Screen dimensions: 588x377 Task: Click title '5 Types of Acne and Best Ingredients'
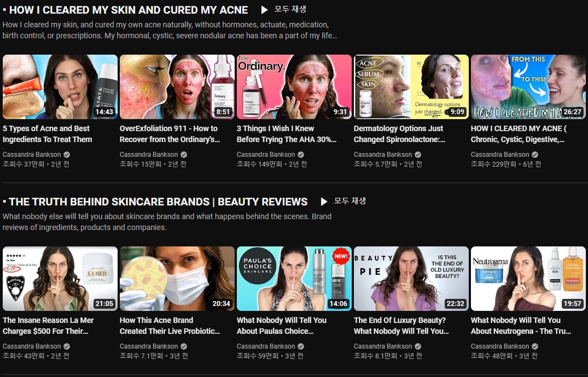click(x=47, y=134)
